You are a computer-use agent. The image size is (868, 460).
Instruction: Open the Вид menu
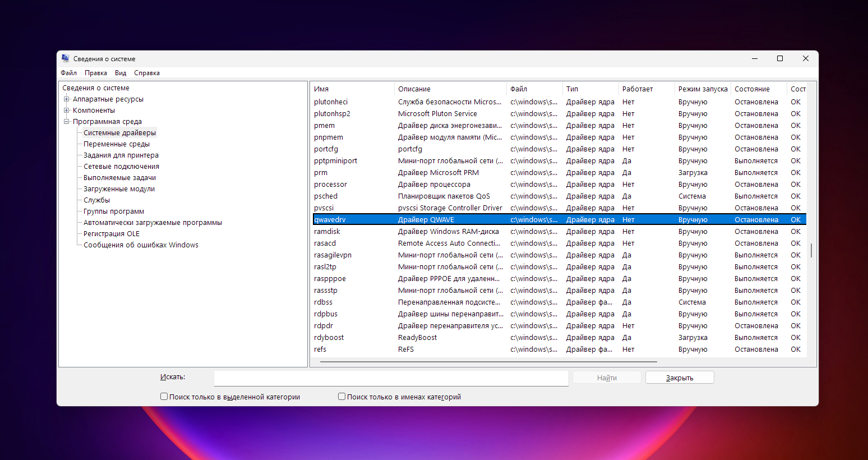[121, 73]
